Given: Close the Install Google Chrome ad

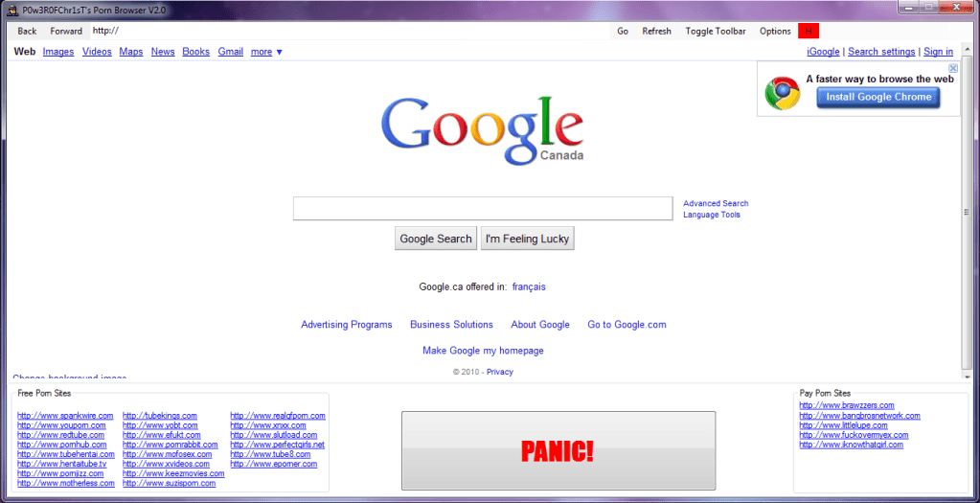Looking at the screenshot, I should click(953, 68).
